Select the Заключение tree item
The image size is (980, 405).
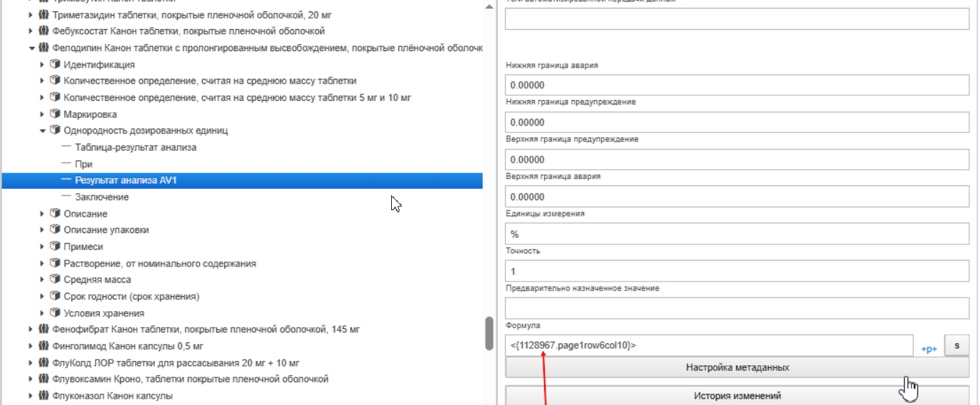(102, 198)
